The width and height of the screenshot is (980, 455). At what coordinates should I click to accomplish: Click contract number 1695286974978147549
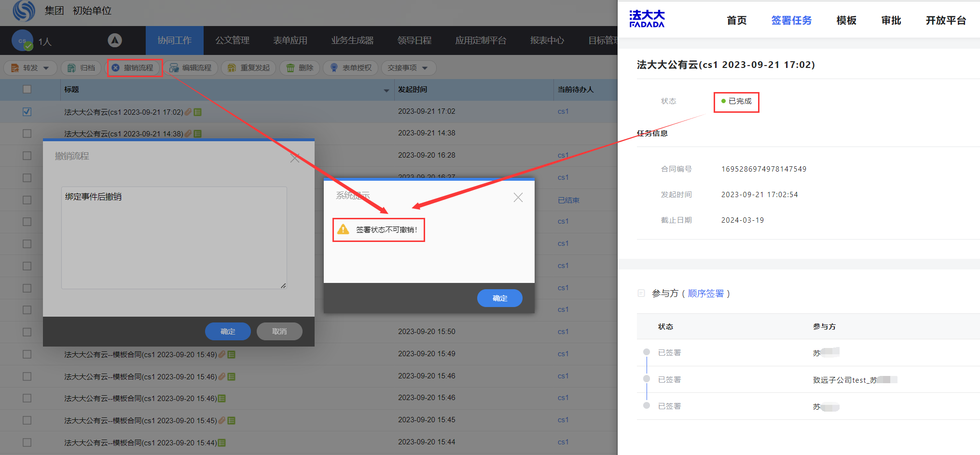pos(764,169)
